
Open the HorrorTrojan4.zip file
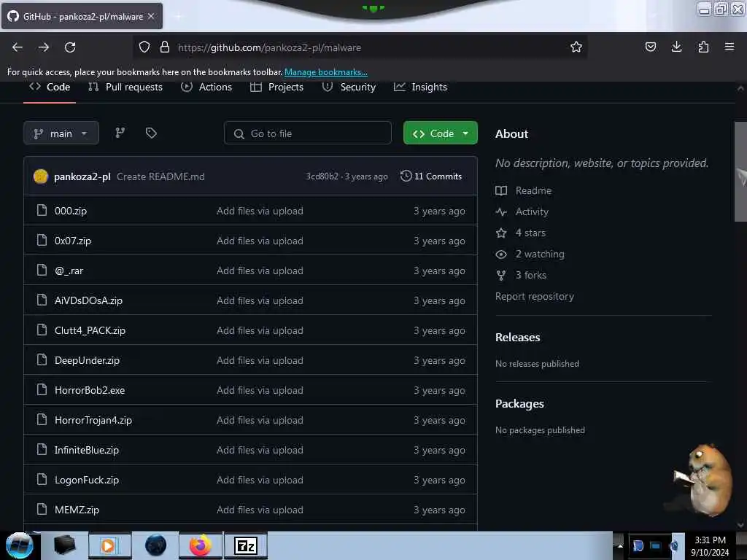coord(93,420)
